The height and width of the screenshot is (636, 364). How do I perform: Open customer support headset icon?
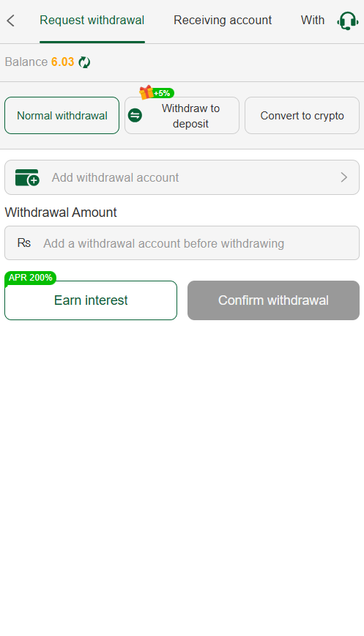pyautogui.click(x=347, y=21)
